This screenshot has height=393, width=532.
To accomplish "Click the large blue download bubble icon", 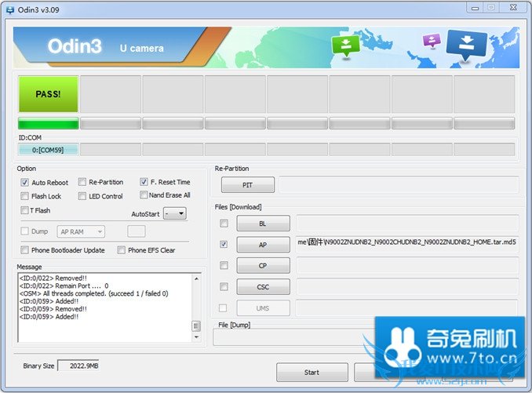I will pyautogui.click(x=467, y=45).
